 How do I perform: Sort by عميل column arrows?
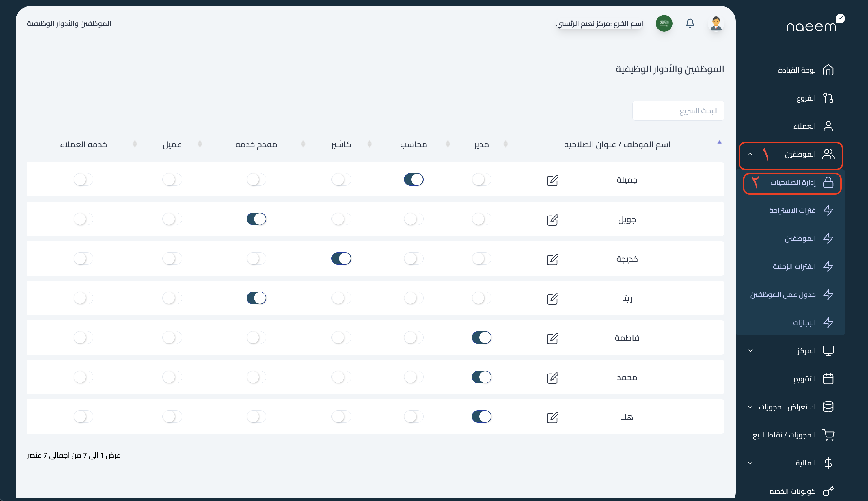click(x=200, y=144)
